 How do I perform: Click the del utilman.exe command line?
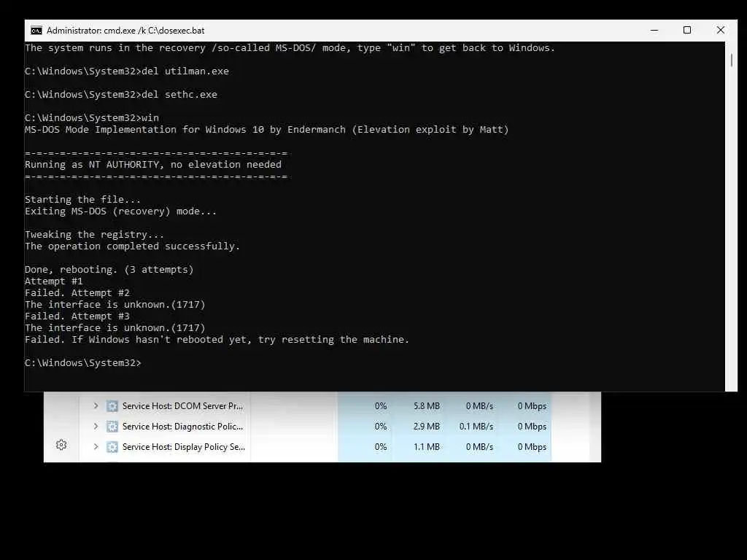(x=127, y=71)
